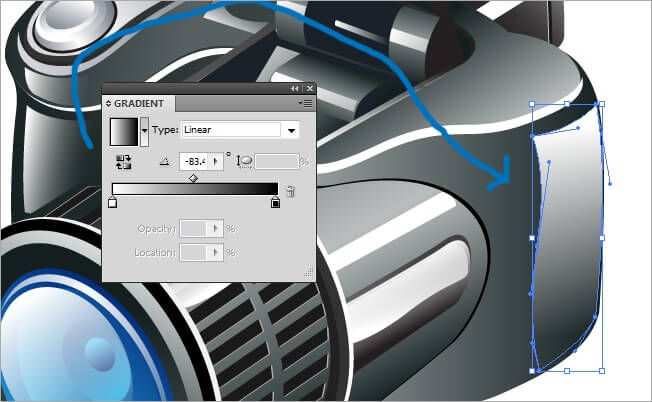The image size is (652, 402).
Task: Click the Reverse Gradient icon
Action: point(124,161)
